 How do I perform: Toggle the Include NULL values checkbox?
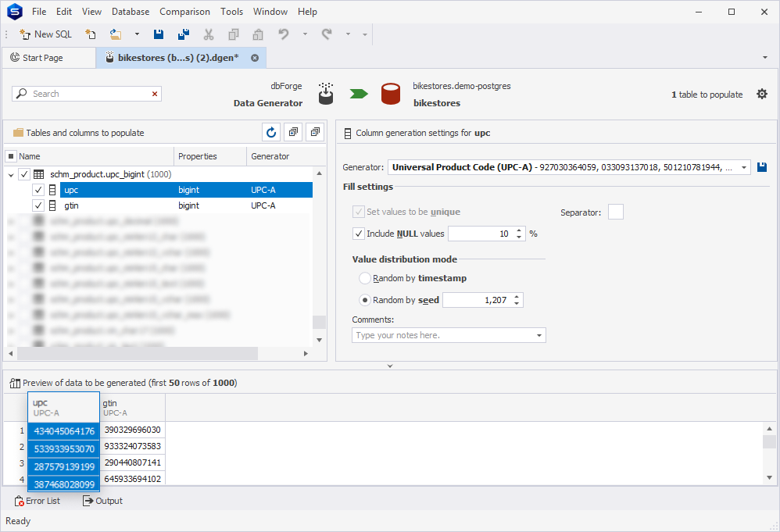pyautogui.click(x=359, y=234)
